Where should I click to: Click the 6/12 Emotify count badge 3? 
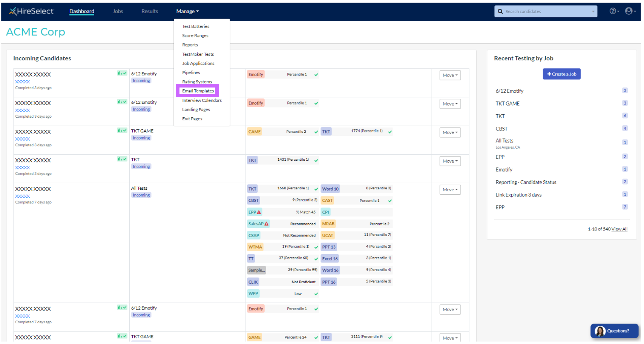[x=625, y=91]
